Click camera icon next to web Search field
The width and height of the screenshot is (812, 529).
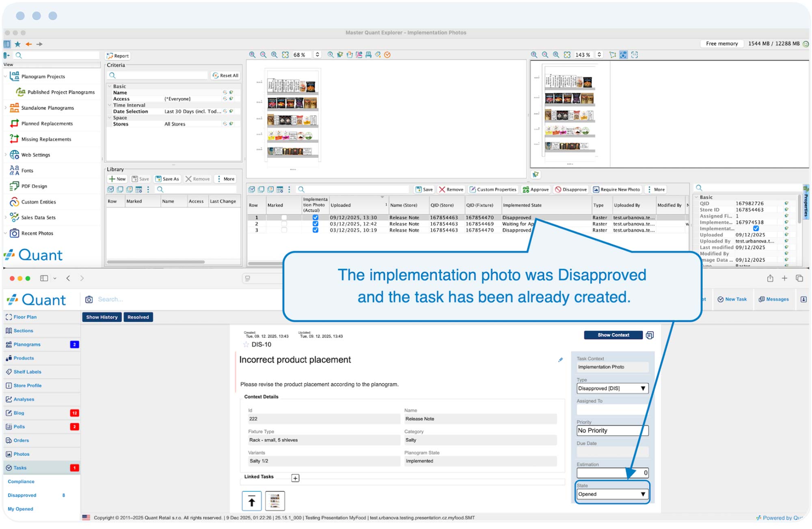pos(89,299)
